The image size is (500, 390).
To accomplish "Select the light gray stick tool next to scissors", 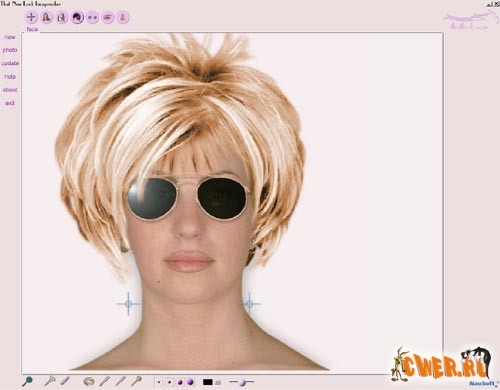I will 65,381.
